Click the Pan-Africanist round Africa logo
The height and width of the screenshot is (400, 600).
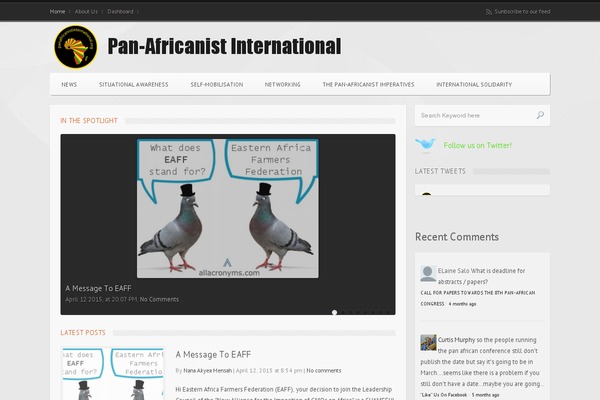(x=76, y=47)
